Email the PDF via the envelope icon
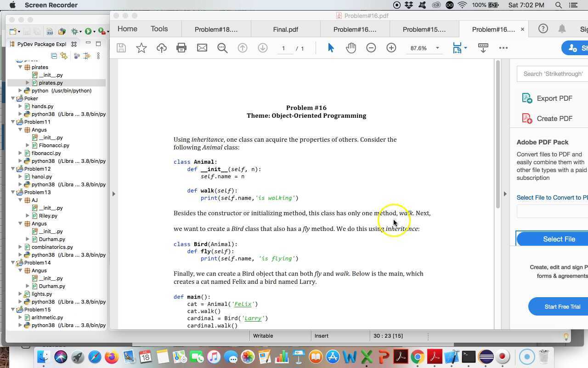This screenshot has width=588, height=368. [x=202, y=47]
